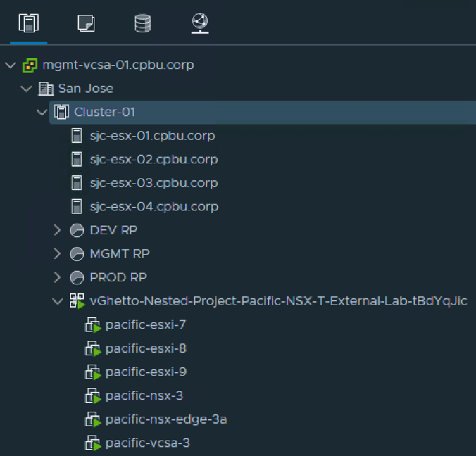Viewport: 476px width, 456px height.
Task: Click the powered-on VM icon of pacific-esxi-8
Action: coord(93,349)
